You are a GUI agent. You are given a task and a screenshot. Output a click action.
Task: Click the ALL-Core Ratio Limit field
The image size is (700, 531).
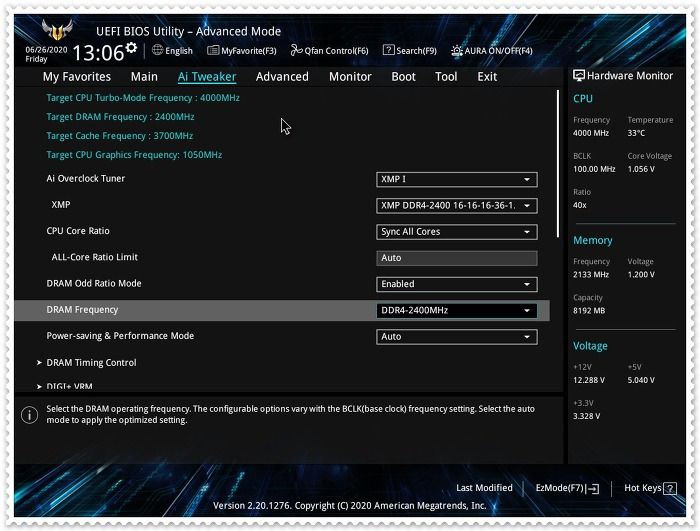pyautogui.click(x=457, y=258)
